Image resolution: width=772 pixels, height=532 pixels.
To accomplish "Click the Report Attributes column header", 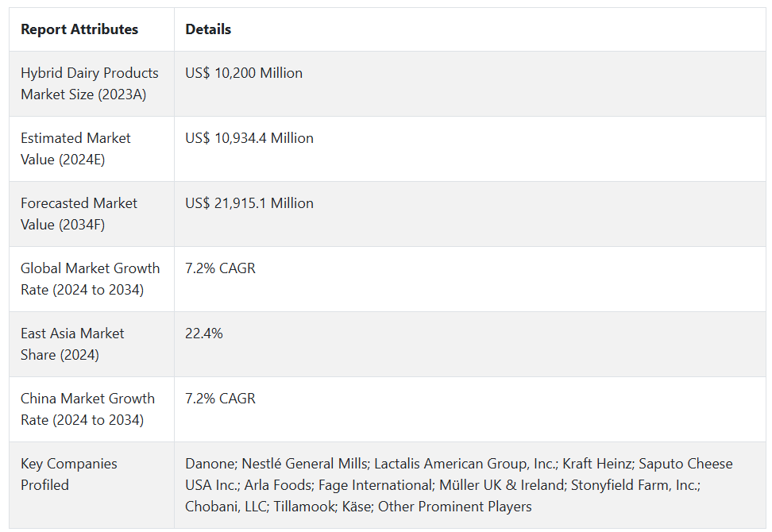I will click(x=79, y=29).
